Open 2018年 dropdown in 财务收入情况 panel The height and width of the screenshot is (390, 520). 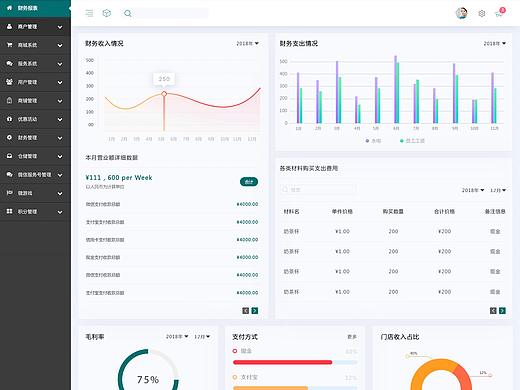(x=247, y=43)
